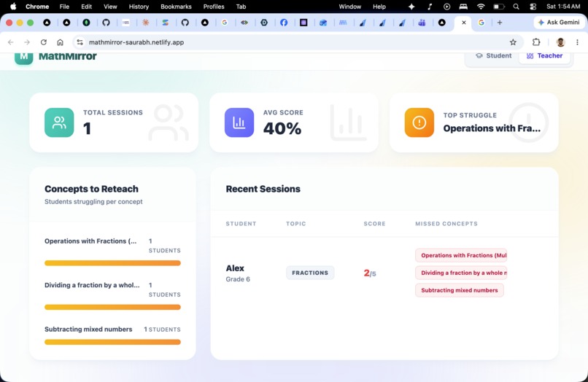This screenshot has height=382, width=588.
Task: Click the TOPIC column header
Action: point(296,224)
